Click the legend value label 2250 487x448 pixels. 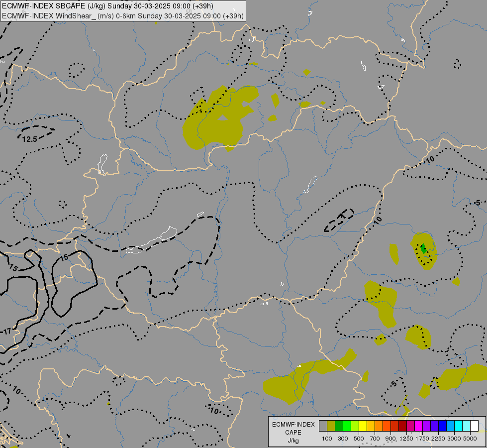[438, 439]
